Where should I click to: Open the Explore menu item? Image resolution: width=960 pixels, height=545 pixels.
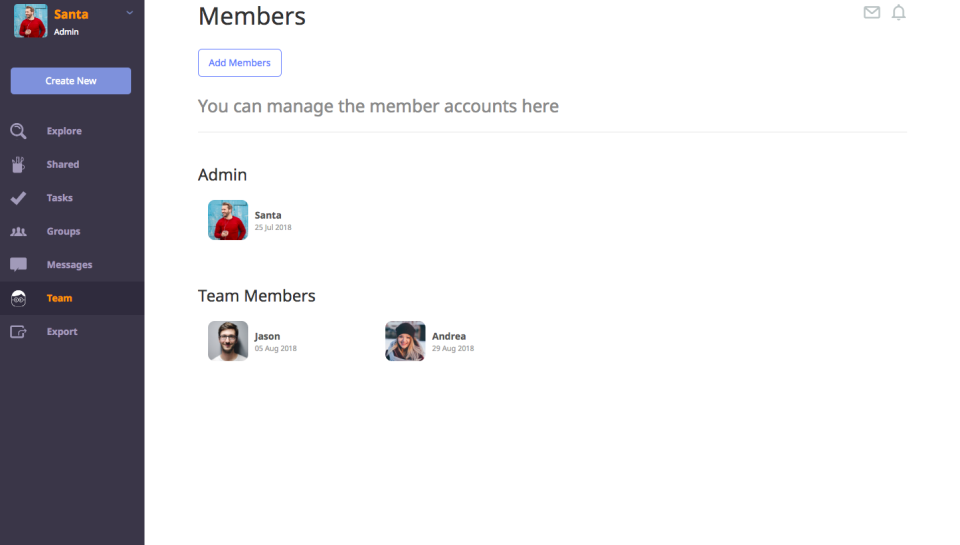click(x=64, y=131)
